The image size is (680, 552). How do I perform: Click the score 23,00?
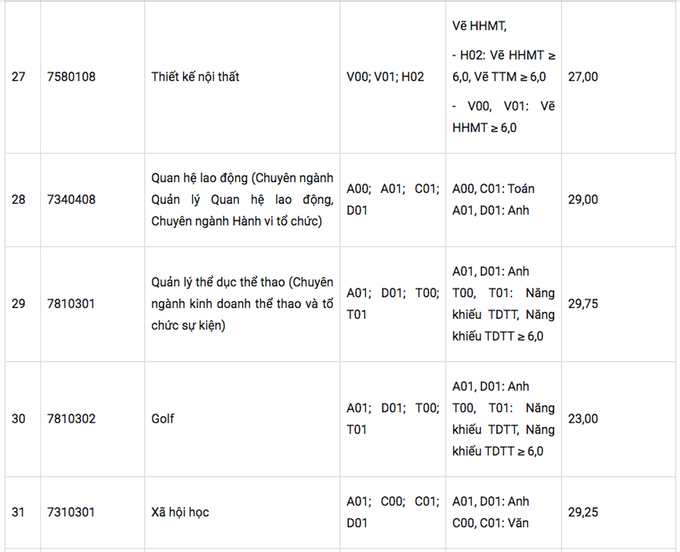(583, 418)
